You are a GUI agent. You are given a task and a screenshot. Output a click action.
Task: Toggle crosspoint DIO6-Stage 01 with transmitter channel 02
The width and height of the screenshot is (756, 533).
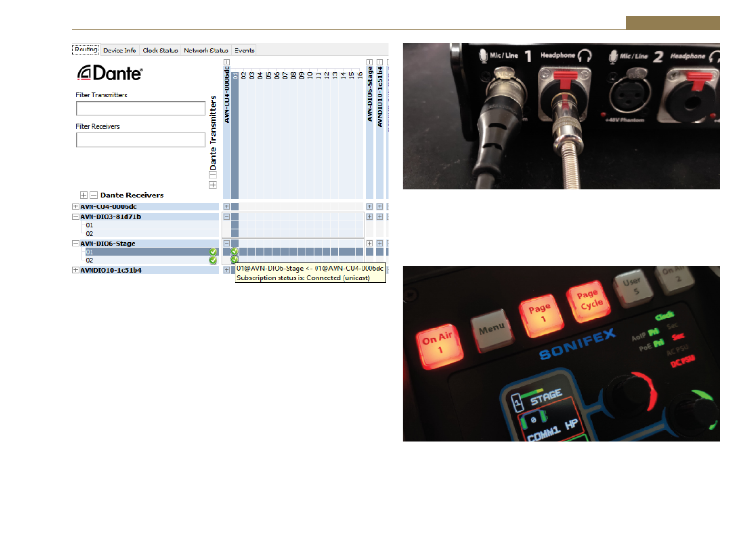[243, 252]
